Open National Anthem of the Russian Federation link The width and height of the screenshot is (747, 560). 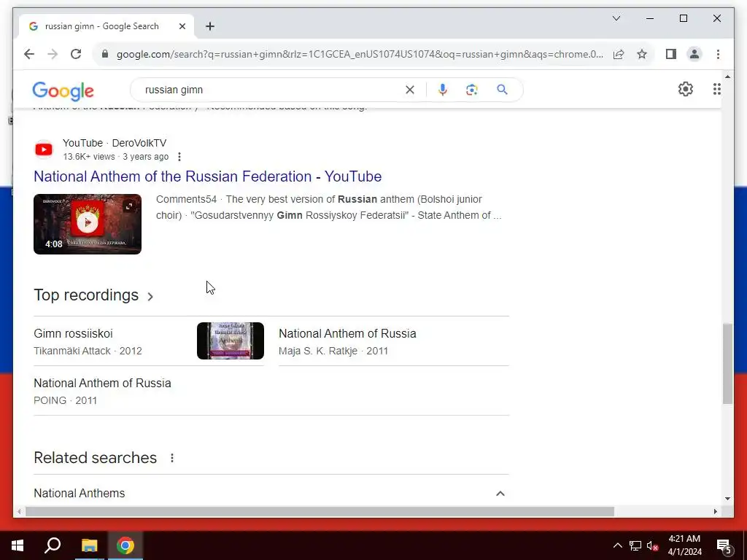pyautogui.click(x=208, y=176)
